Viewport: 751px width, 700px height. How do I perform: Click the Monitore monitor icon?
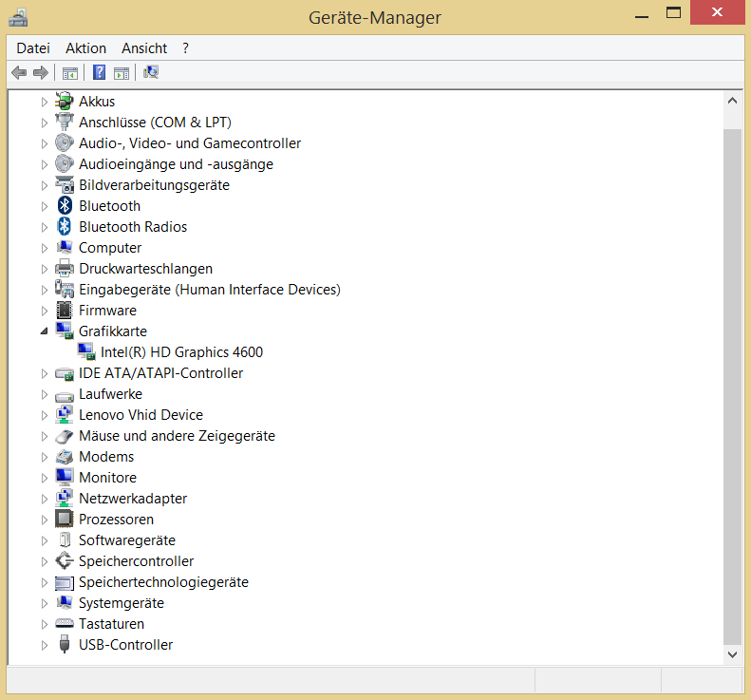[x=65, y=477]
